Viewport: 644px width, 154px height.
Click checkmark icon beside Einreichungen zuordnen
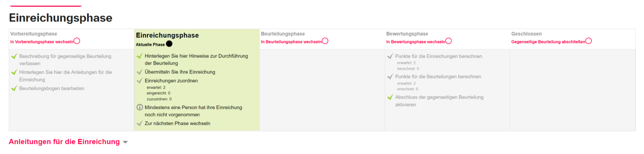[x=140, y=81]
